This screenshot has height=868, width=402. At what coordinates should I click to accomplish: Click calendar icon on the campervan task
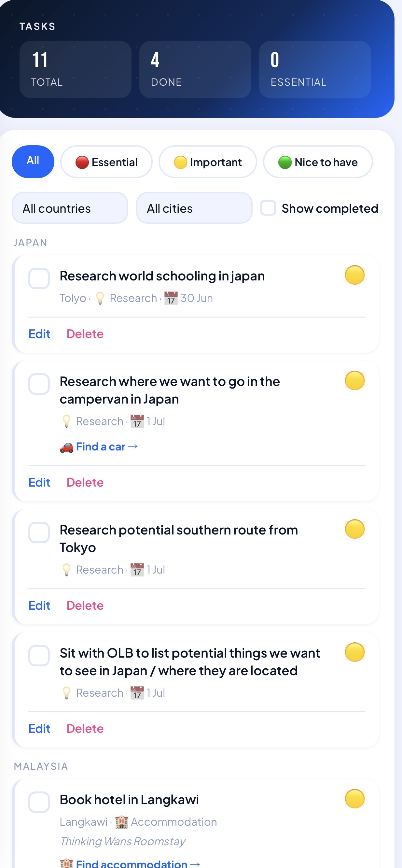coord(137,421)
